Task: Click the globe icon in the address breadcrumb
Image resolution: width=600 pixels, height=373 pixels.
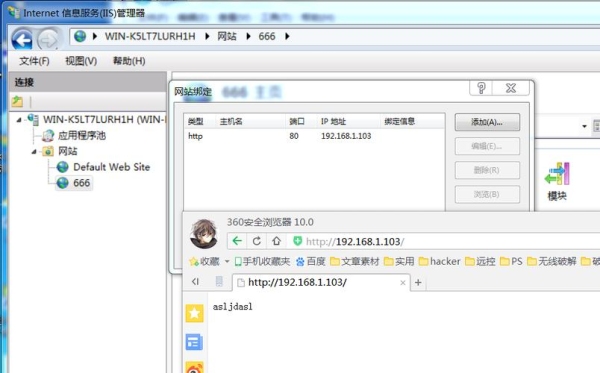Action: click(x=80, y=36)
